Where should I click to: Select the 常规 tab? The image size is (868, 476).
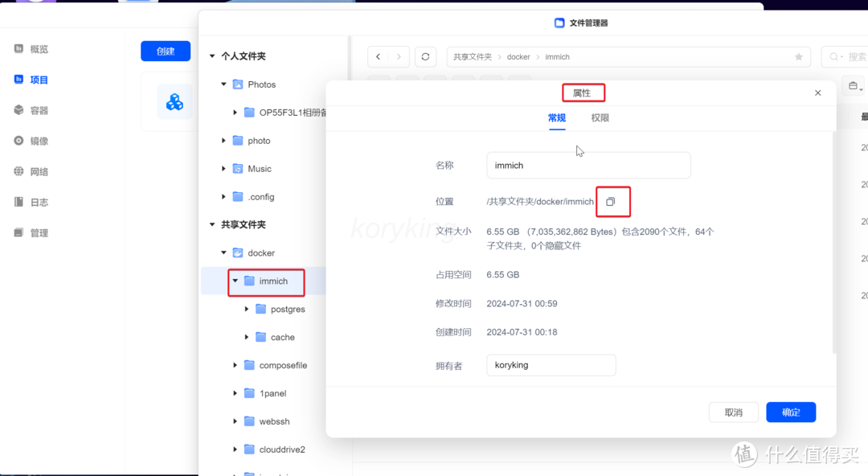point(557,118)
